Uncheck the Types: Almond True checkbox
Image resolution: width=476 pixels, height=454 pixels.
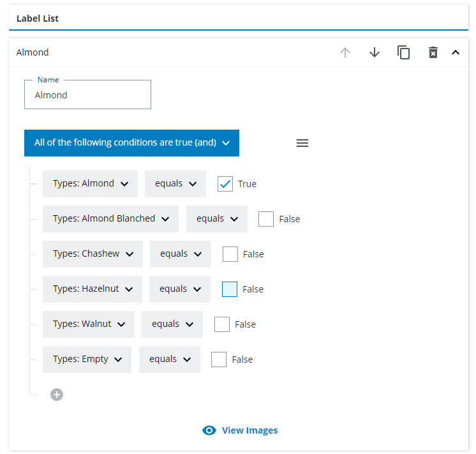225,184
